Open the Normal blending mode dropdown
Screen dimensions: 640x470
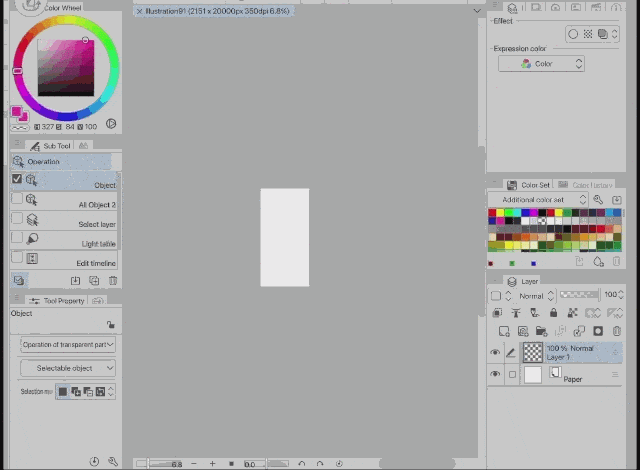tap(536, 296)
